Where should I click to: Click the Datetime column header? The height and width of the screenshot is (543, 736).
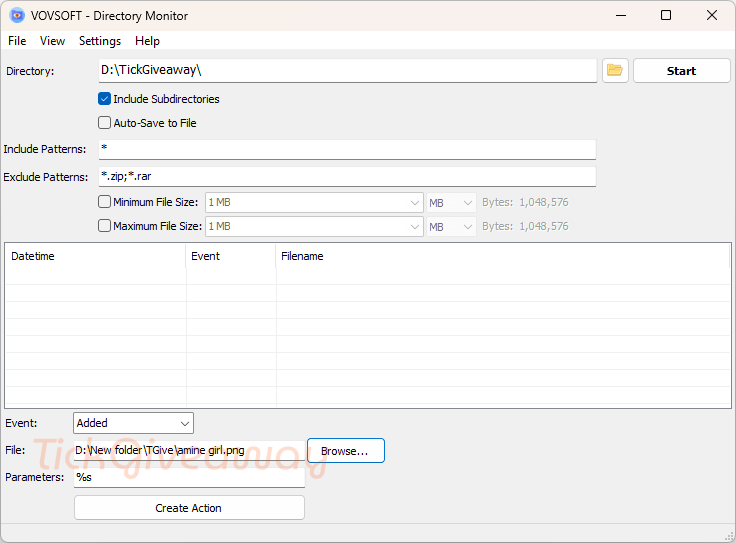(x=96, y=256)
